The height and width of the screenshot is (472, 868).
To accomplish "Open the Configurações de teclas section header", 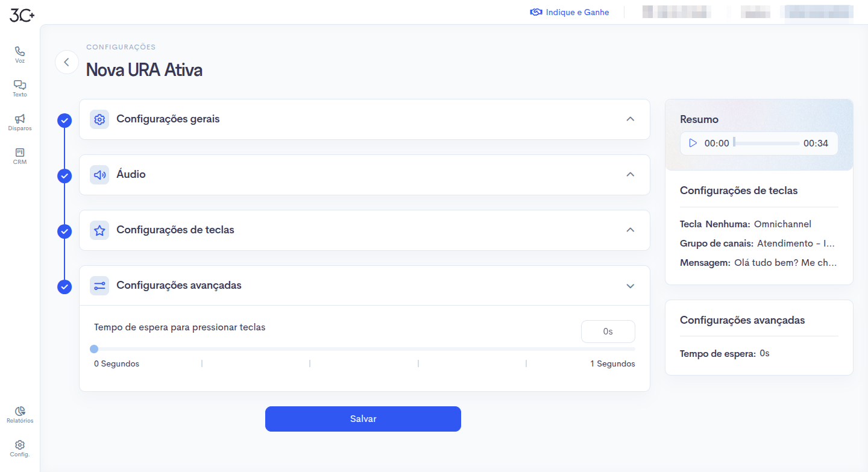I will 365,230.
